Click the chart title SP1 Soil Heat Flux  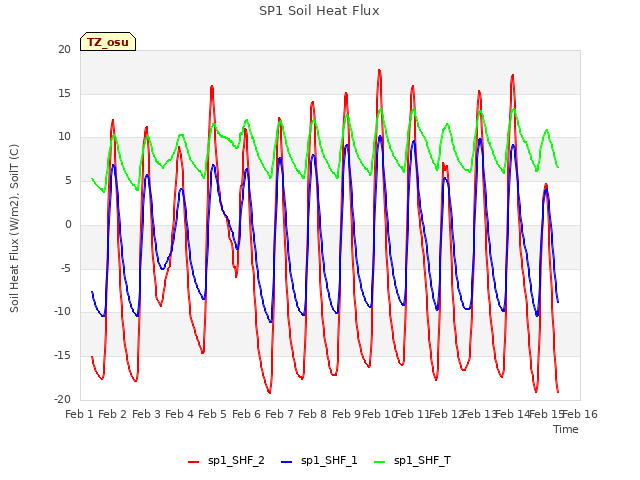(319, 11)
